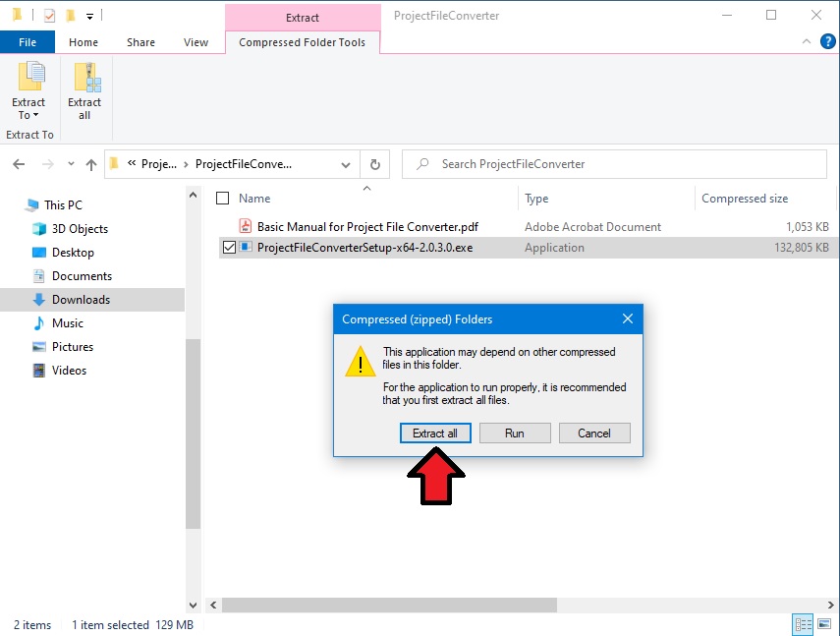Image resolution: width=840 pixels, height=636 pixels.
Task: Click the Extract contextual tab header
Action: coord(303,17)
